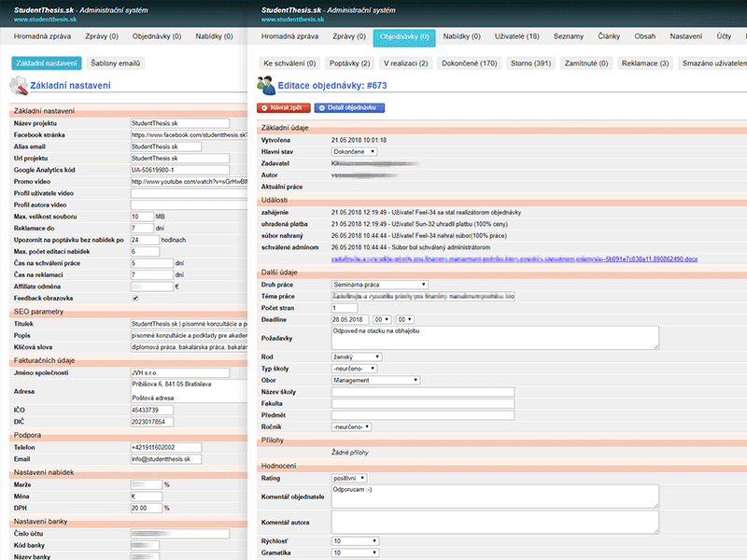The width and height of the screenshot is (747, 560).
Task: Open the Reklamace (3) orders filter
Action: pyautogui.click(x=645, y=63)
